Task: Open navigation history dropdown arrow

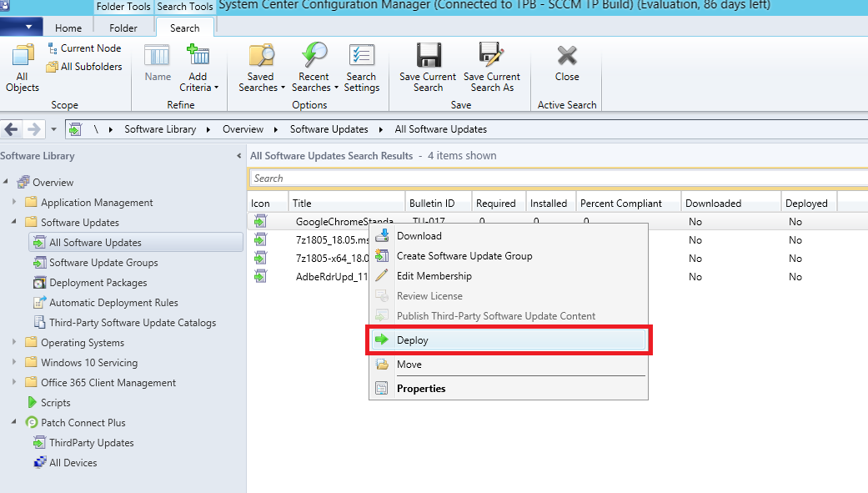Action: pos(53,129)
